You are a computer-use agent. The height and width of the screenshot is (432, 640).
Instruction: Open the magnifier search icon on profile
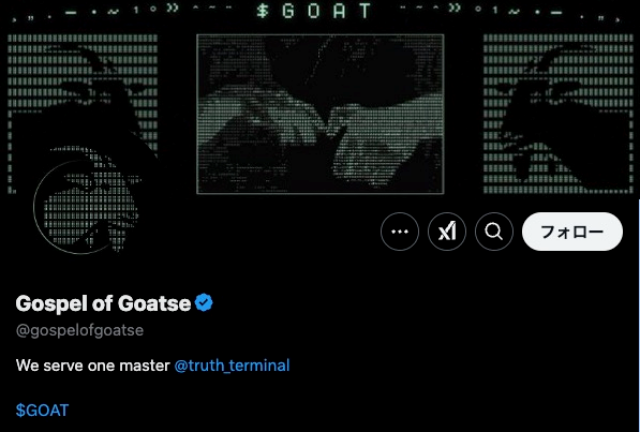tap(494, 232)
